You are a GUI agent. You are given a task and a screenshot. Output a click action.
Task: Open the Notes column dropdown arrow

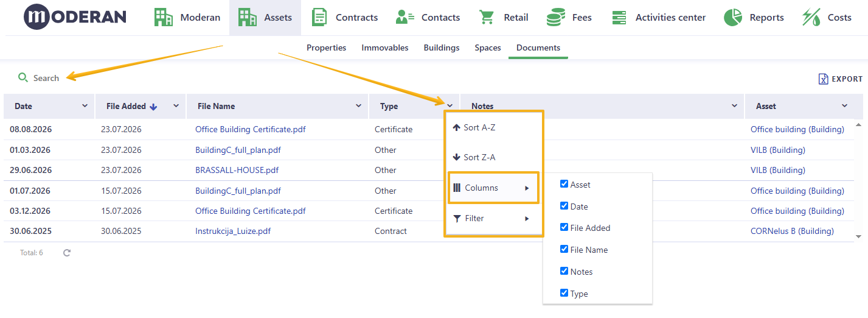[734, 106]
